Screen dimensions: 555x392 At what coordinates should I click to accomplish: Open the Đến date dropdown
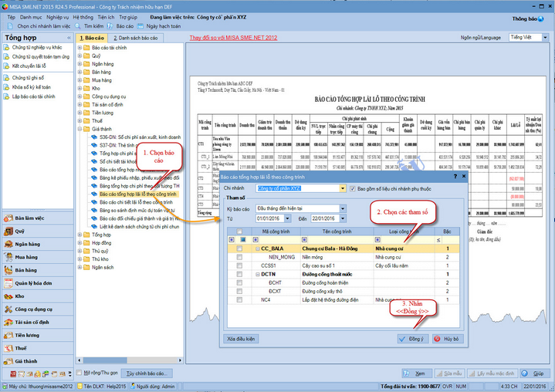343,218
